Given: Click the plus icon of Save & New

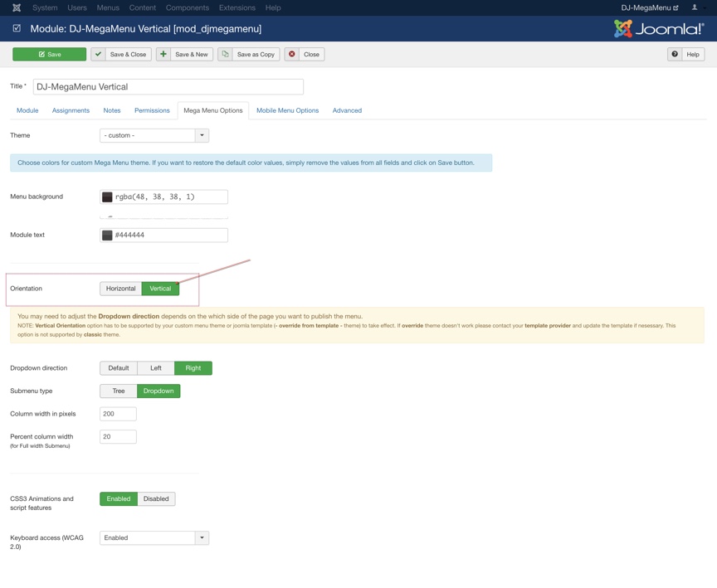Looking at the screenshot, I should coord(163,54).
